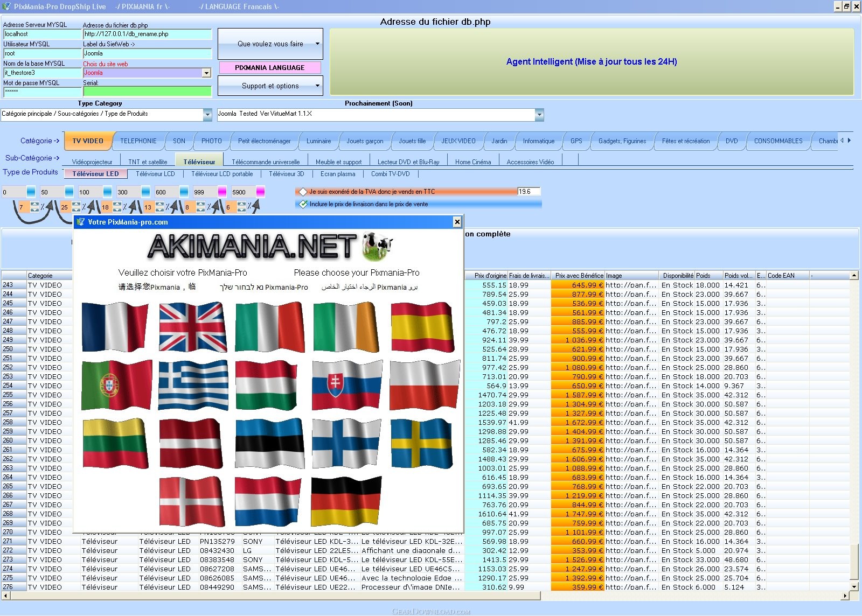Click the blue swatch beside price 0
The image size is (862, 616).
(31, 192)
